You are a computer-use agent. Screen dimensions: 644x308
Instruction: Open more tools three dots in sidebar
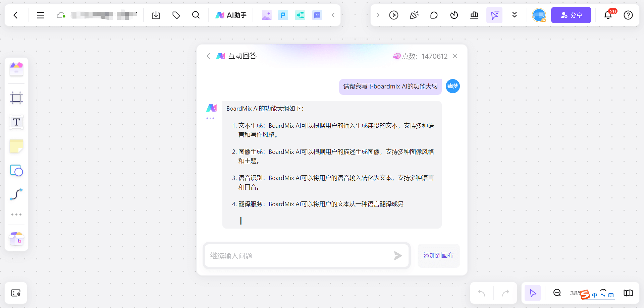pyautogui.click(x=16, y=214)
